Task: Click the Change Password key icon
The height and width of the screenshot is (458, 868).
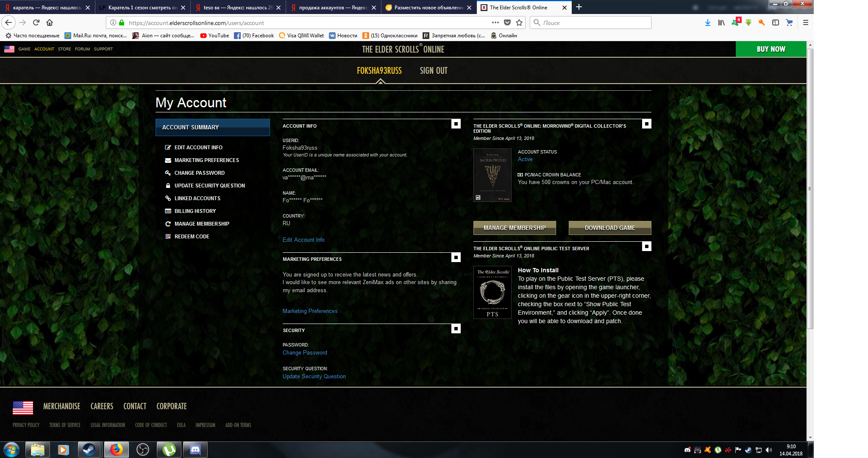Action: 168,173
